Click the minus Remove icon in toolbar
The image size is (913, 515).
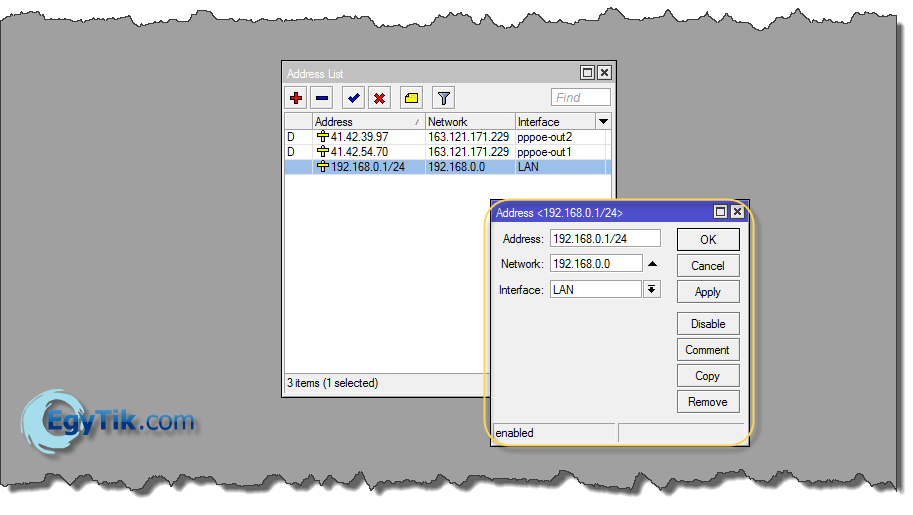point(322,97)
